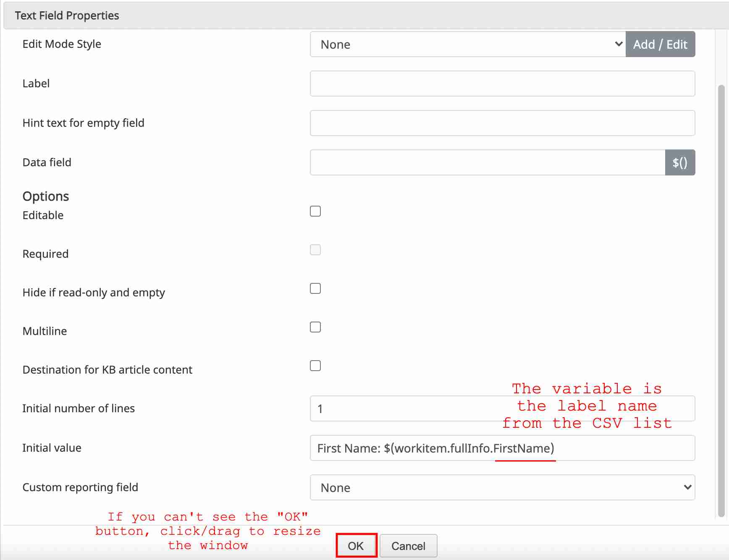
Task: Click the Options section heading
Action: pos(46,196)
